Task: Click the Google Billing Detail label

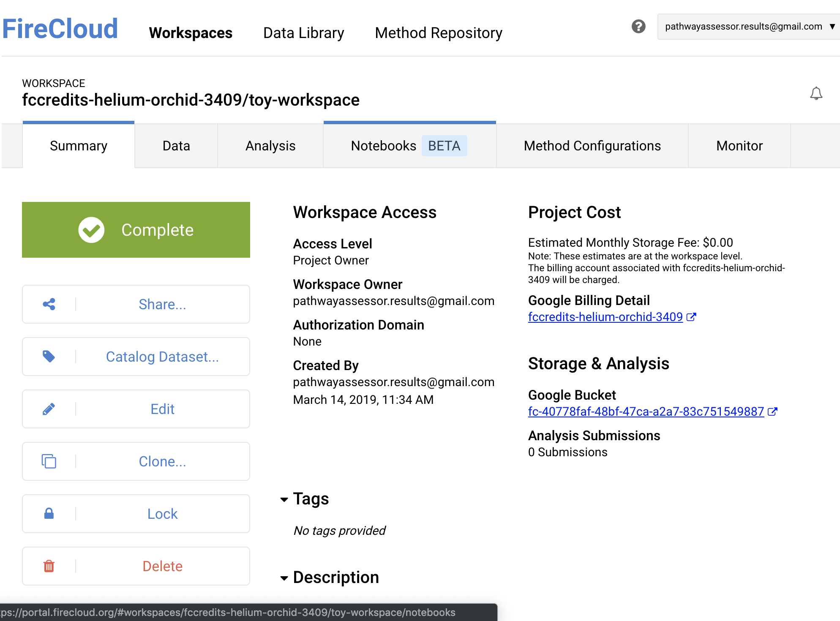Action: point(589,300)
